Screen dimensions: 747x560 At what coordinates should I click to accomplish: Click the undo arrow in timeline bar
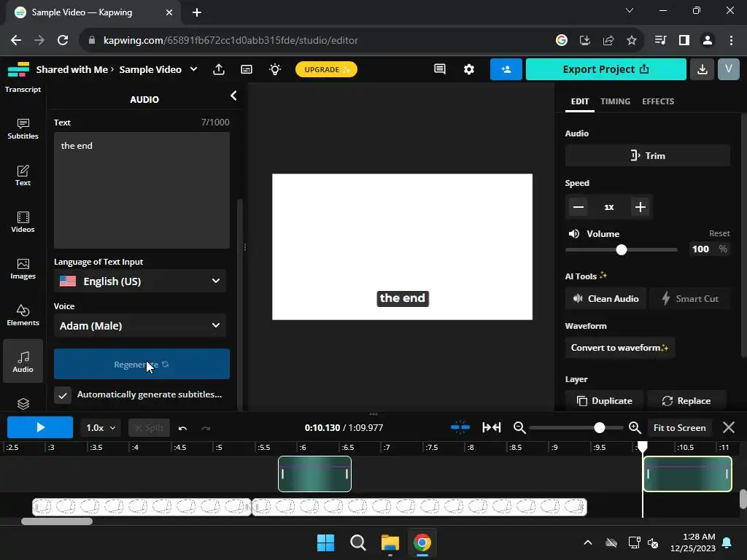[x=182, y=428]
